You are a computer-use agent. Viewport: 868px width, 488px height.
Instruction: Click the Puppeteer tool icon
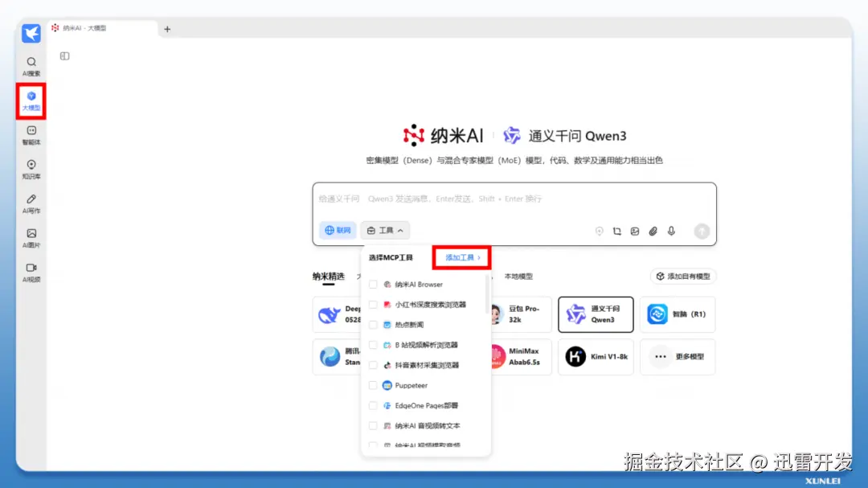coord(387,386)
